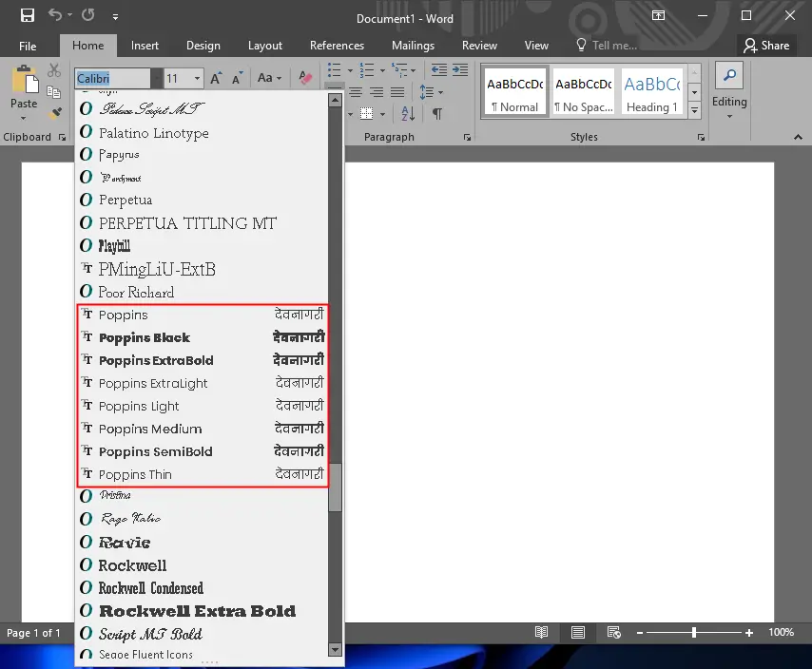Switch to the Insert tab

click(x=145, y=46)
